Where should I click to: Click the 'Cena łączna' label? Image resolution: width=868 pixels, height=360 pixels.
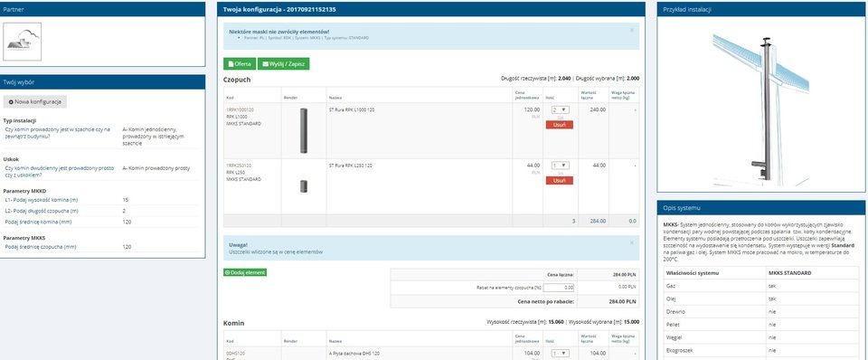point(561,274)
